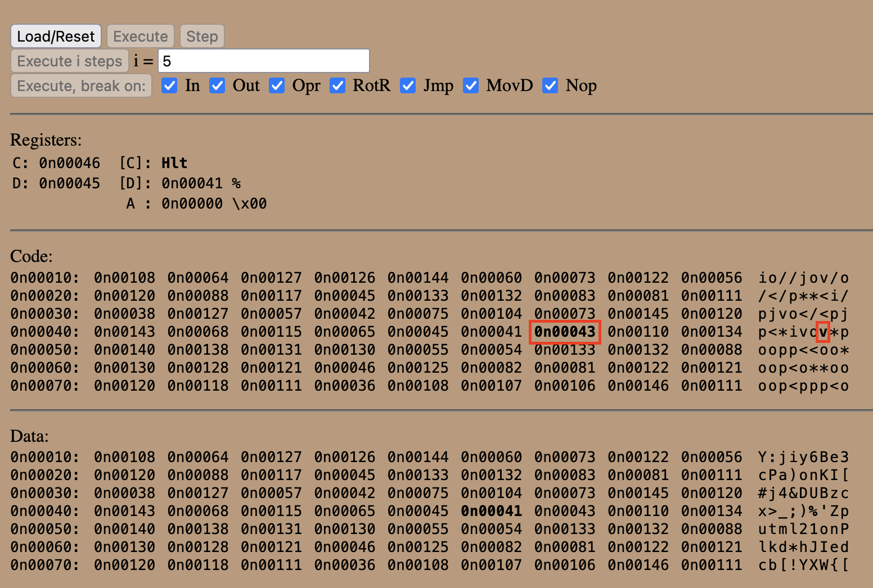Click Code row address 0n00070:
This screenshot has height=588, width=873.
tap(45, 386)
